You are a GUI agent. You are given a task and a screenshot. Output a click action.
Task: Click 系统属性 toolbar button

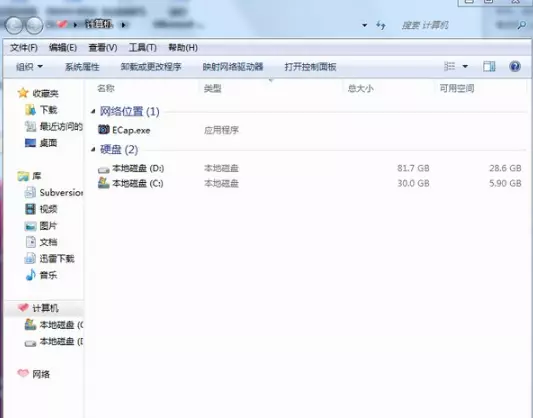[82, 67]
